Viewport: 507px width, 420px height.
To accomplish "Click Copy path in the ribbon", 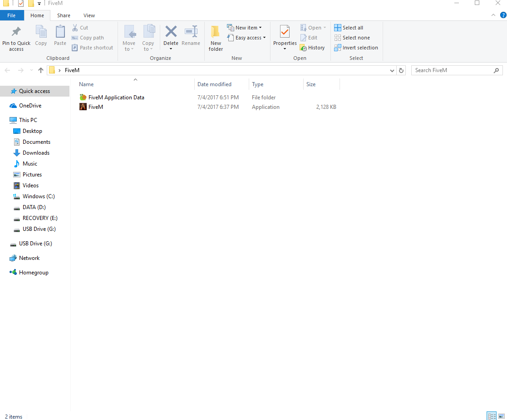I will [88, 38].
